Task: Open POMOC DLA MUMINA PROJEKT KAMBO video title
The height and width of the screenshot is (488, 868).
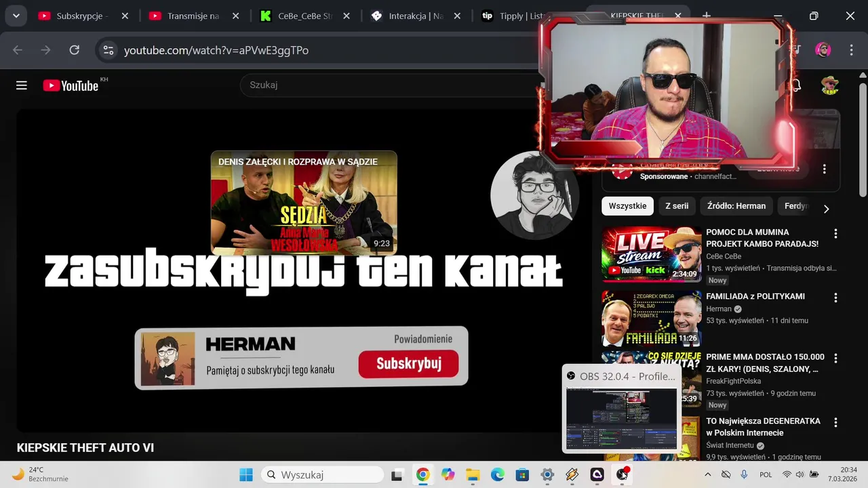Action: [762, 238]
